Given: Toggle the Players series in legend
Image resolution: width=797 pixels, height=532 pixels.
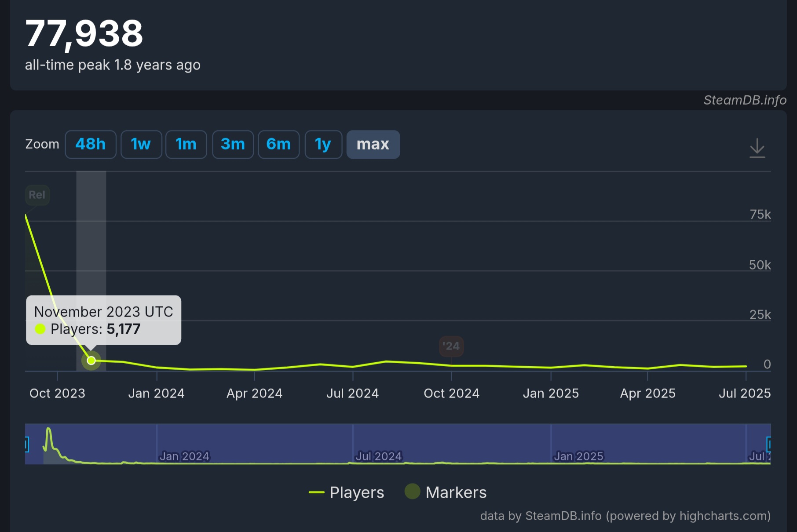Looking at the screenshot, I should (346, 492).
